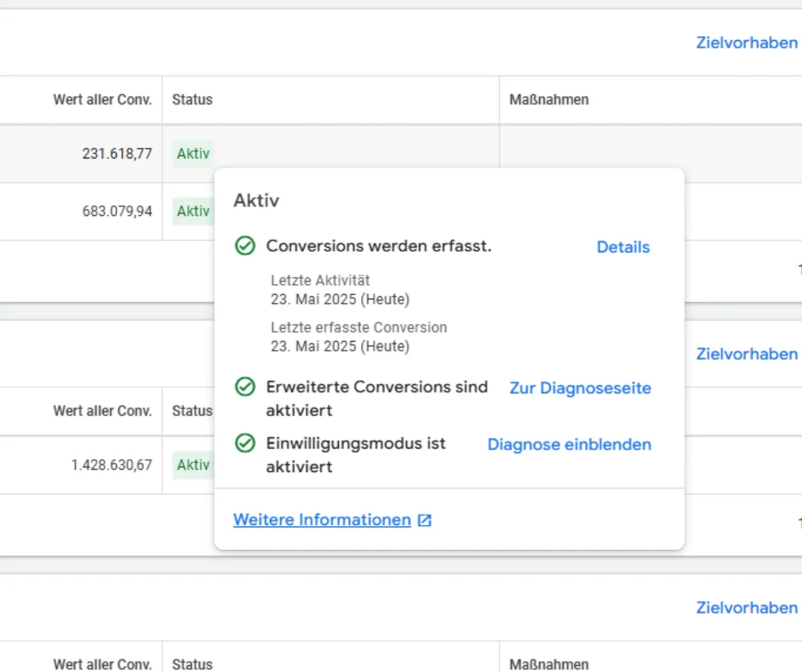This screenshot has height=672, width=802.
Task: Show diagnosis via "Diagnose einblenden"
Action: click(569, 444)
